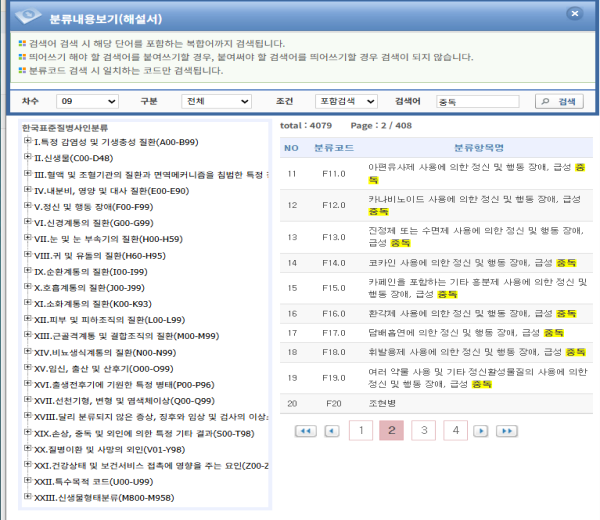This screenshot has height=520, width=600.
Task: Open the 조건 dropdown showing 포함검색
Action: click(x=343, y=101)
